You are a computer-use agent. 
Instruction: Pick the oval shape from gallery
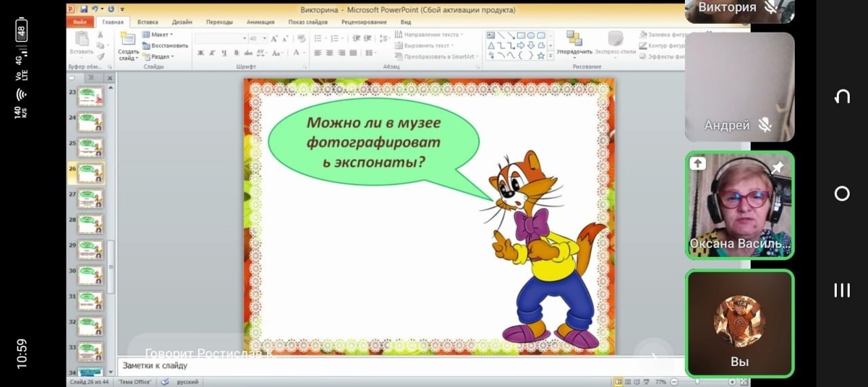click(x=530, y=35)
